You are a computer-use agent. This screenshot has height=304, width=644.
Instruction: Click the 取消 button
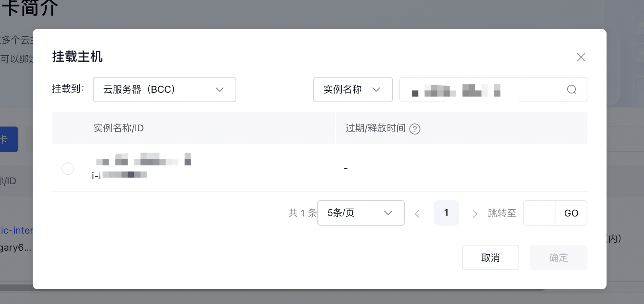[x=491, y=257]
